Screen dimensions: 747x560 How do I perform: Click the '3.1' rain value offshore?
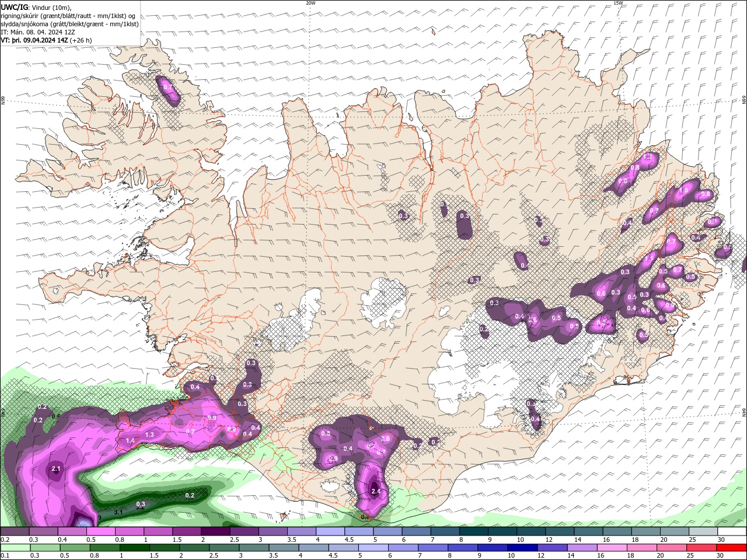(x=118, y=512)
